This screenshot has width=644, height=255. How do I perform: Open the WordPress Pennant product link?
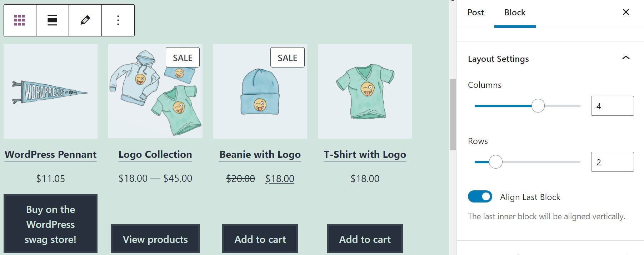coord(50,155)
